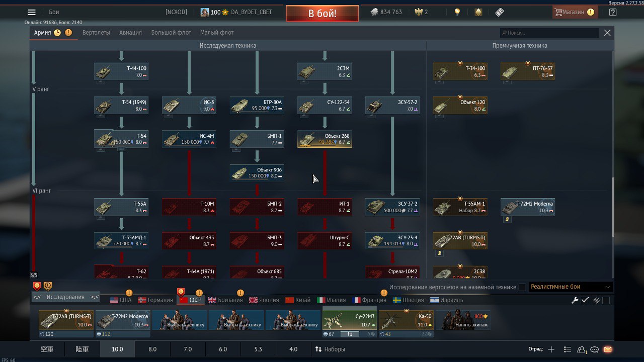Select the БМП-1 vehicle card
Image resolution: width=644 pixels, height=362 pixels.
[257, 139]
